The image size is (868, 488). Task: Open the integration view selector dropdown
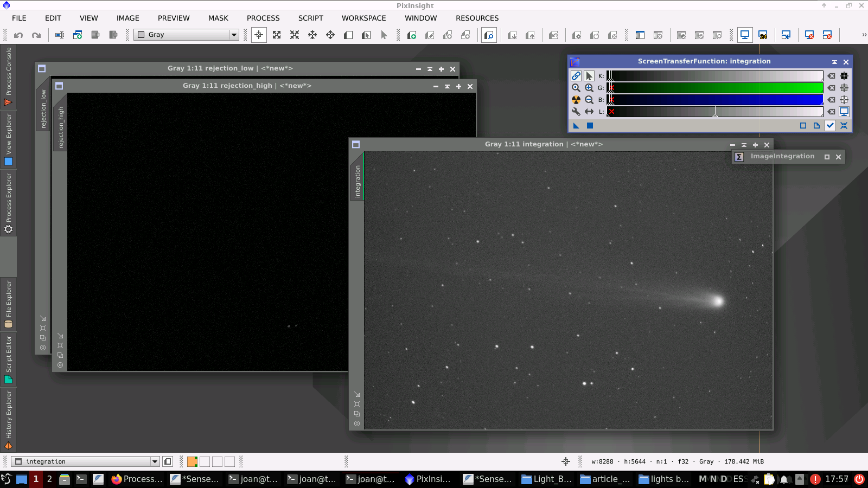coord(155,461)
